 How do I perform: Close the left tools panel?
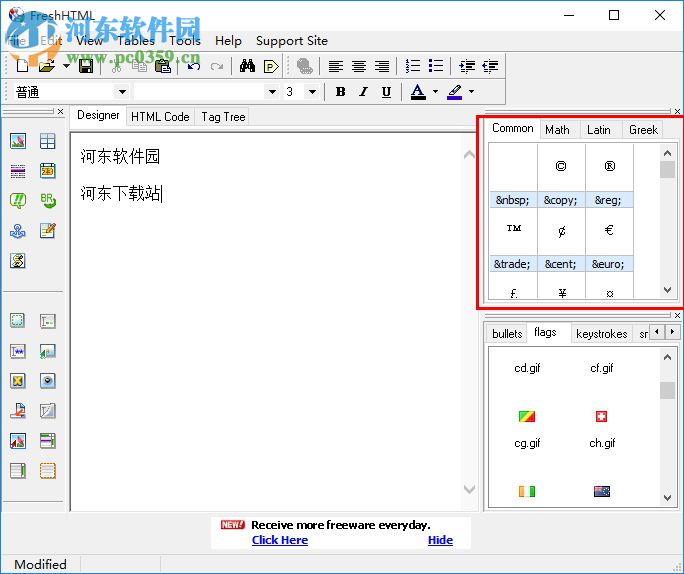[60, 111]
